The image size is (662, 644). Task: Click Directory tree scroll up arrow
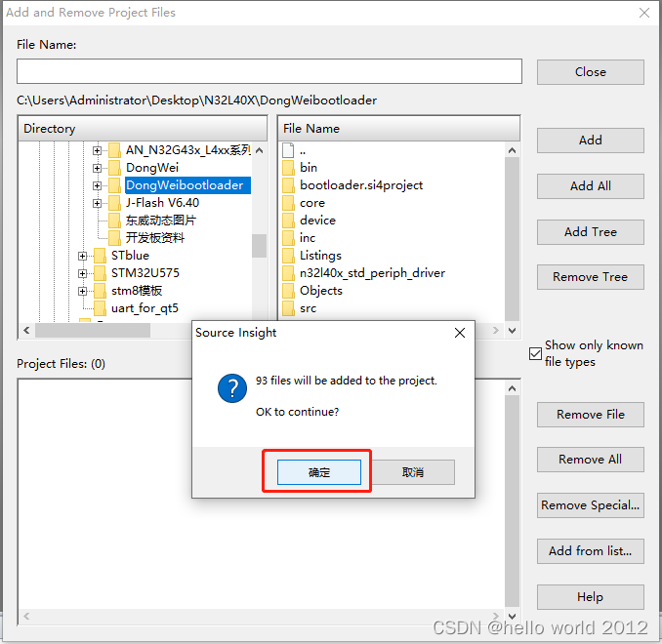tap(260, 150)
